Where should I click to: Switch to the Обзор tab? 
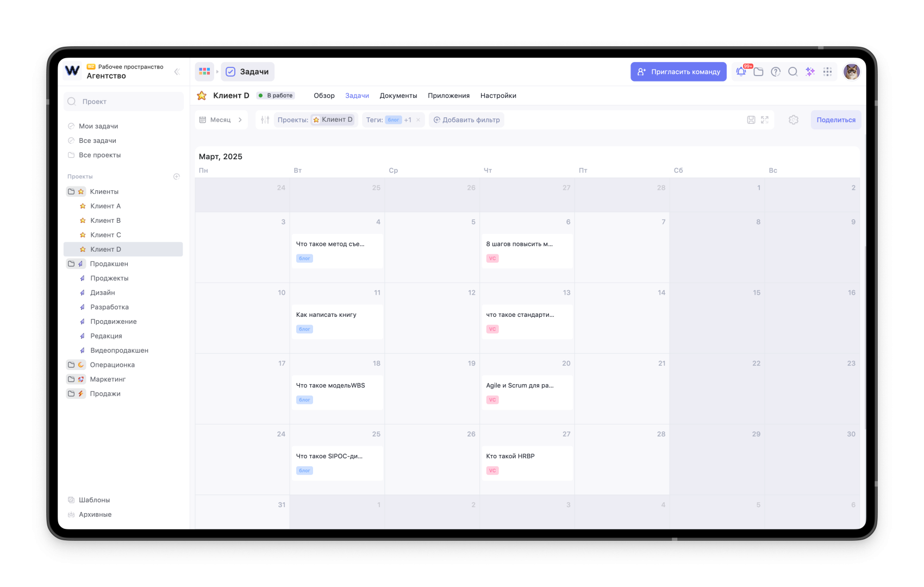(324, 96)
